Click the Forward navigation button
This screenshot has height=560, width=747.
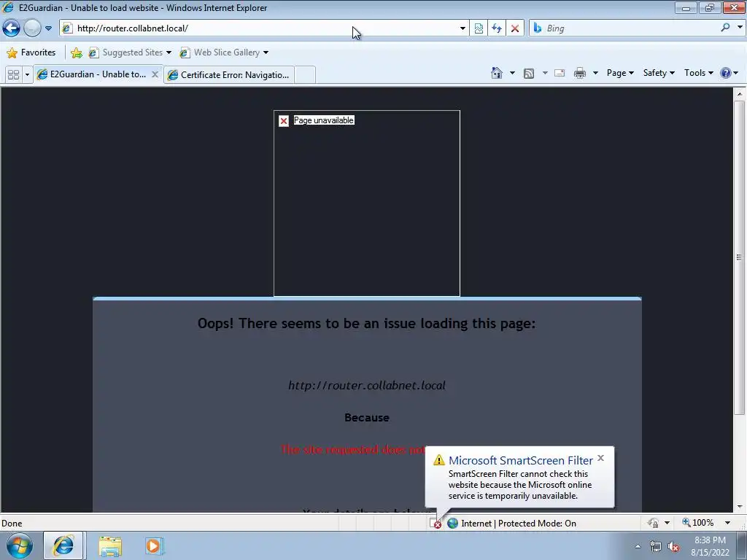[32, 28]
